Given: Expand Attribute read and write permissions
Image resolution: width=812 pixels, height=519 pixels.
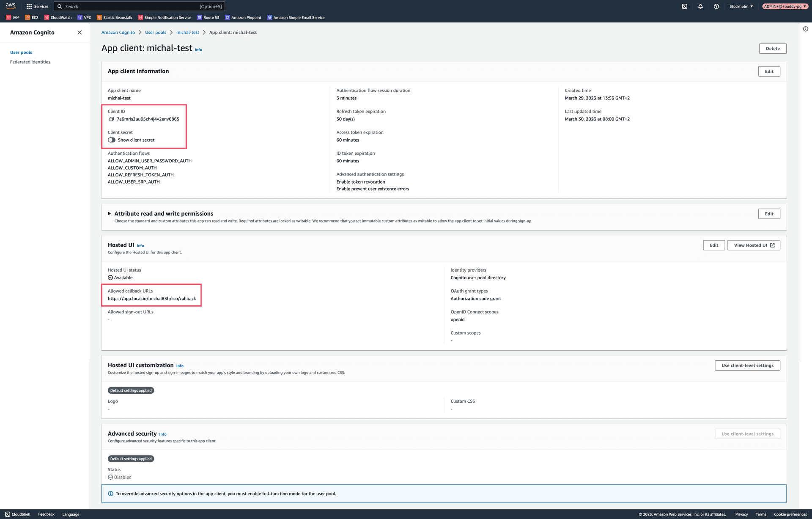Looking at the screenshot, I should click(110, 214).
